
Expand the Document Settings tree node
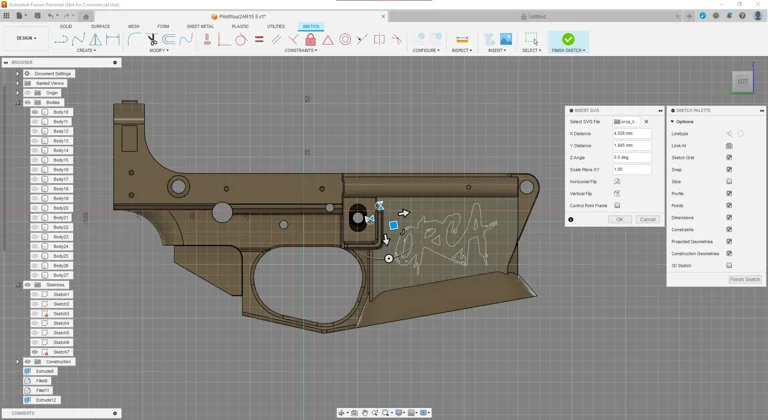pos(18,74)
